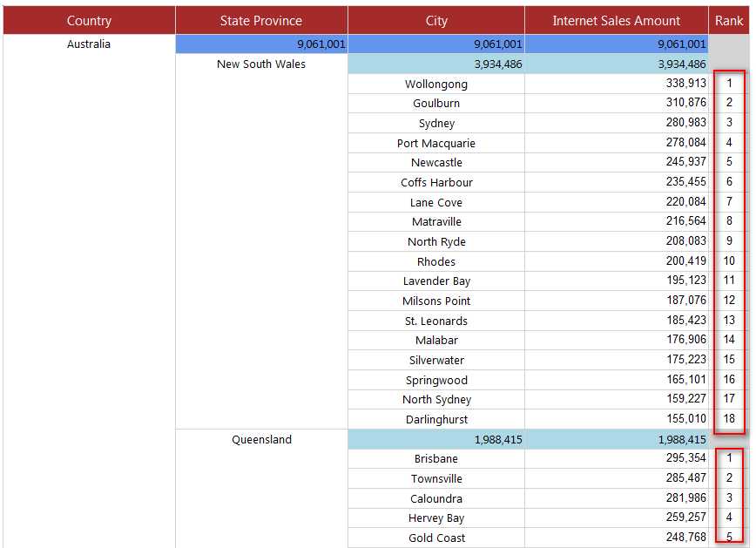The width and height of the screenshot is (756, 548).
Task: Click the Coffs Harbour city cell
Action: pos(436,182)
